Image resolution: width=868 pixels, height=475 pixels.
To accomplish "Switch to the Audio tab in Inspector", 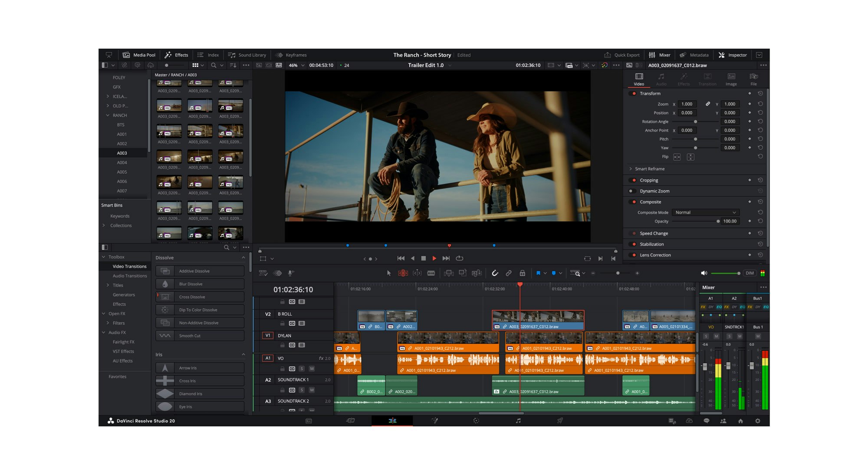I will pos(661,79).
